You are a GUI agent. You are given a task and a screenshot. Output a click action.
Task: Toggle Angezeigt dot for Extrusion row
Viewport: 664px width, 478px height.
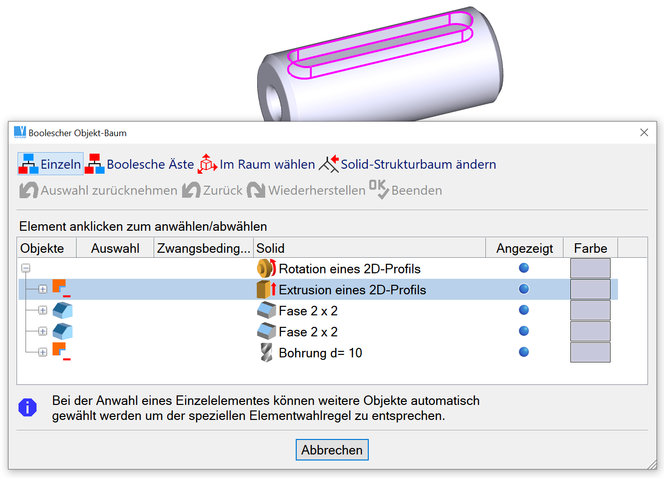tap(524, 289)
